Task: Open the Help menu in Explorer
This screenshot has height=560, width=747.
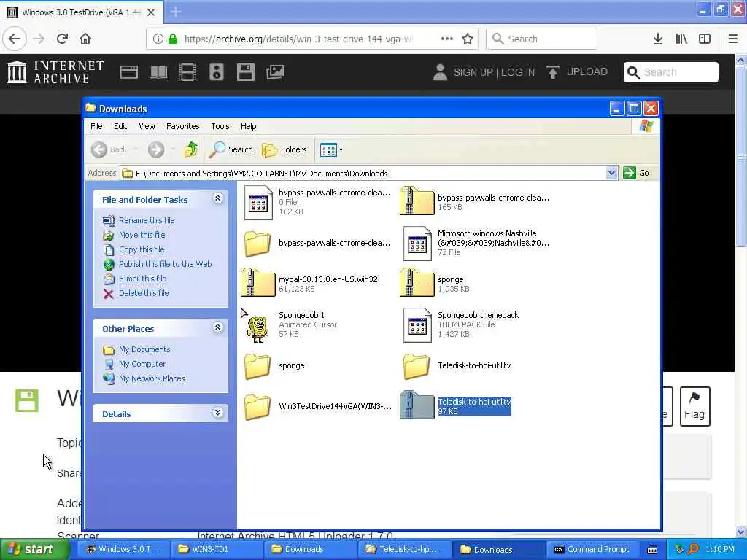Action: point(248,126)
